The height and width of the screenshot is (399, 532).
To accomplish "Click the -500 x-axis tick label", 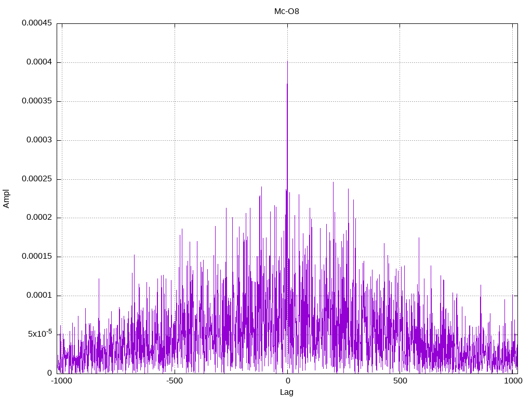I will [x=175, y=381].
